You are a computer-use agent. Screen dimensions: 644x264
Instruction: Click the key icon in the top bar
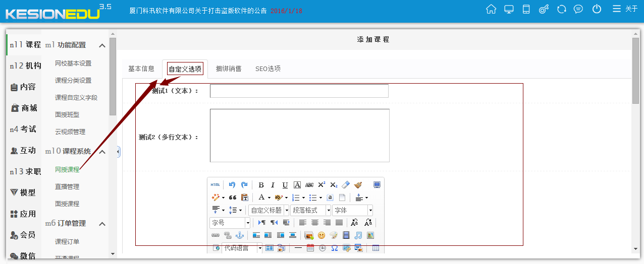click(x=544, y=9)
